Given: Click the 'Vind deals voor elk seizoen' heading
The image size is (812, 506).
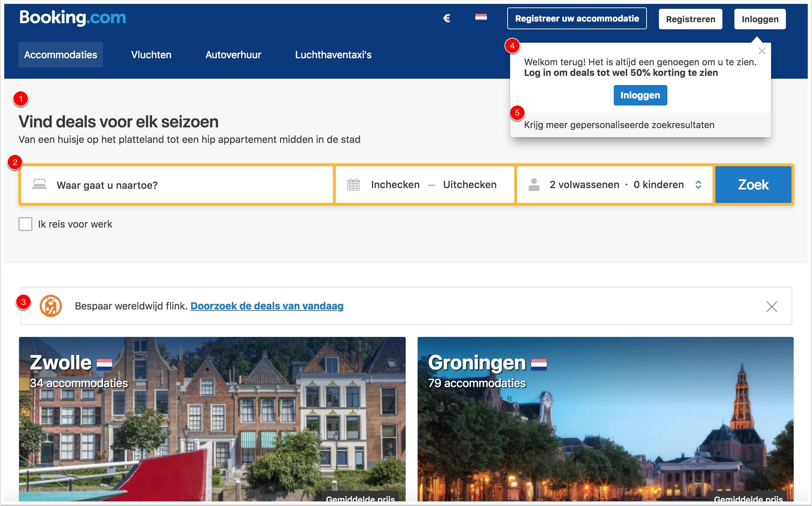Looking at the screenshot, I should pyautogui.click(x=119, y=122).
